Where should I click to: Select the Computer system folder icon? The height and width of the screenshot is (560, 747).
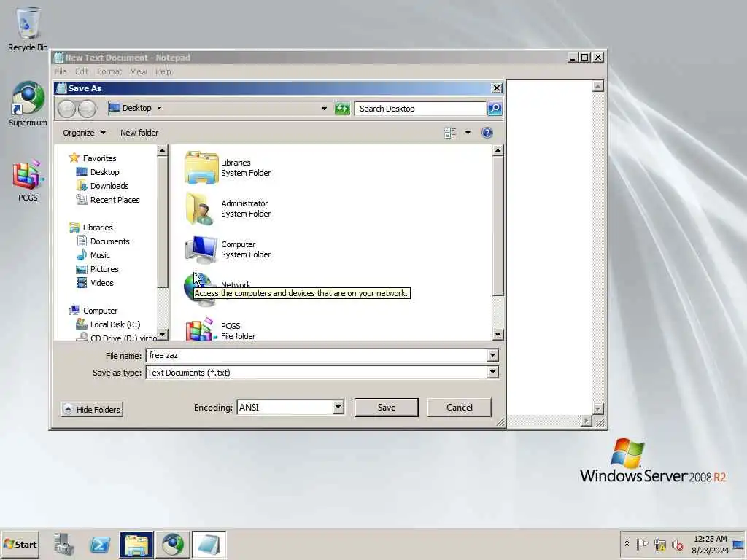[x=201, y=249]
